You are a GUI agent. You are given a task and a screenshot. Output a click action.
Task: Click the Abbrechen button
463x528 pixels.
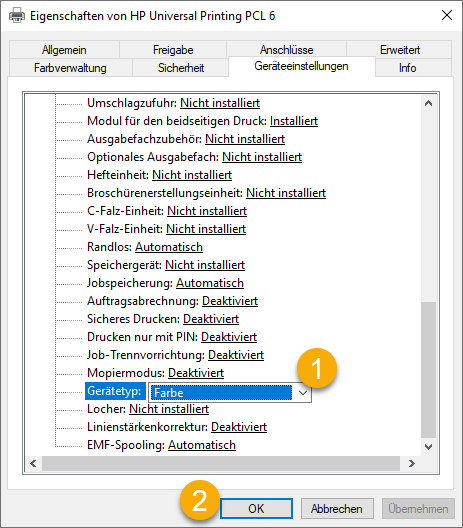tap(337, 508)
